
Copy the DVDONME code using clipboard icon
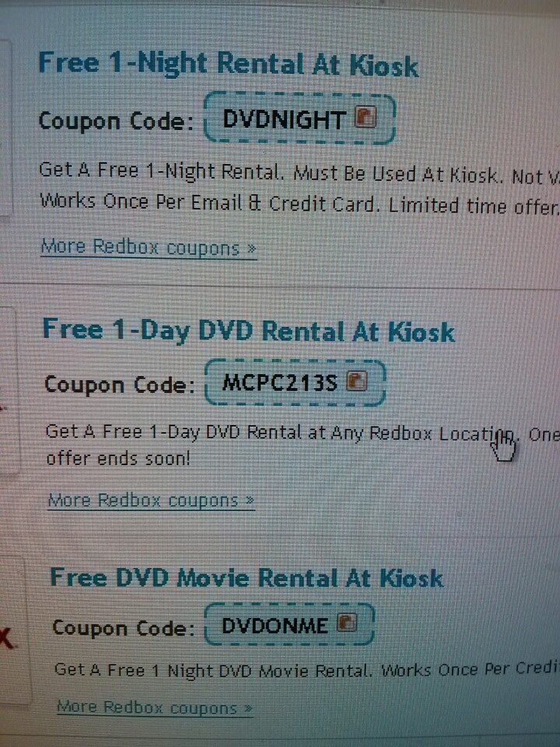(347, 622)
